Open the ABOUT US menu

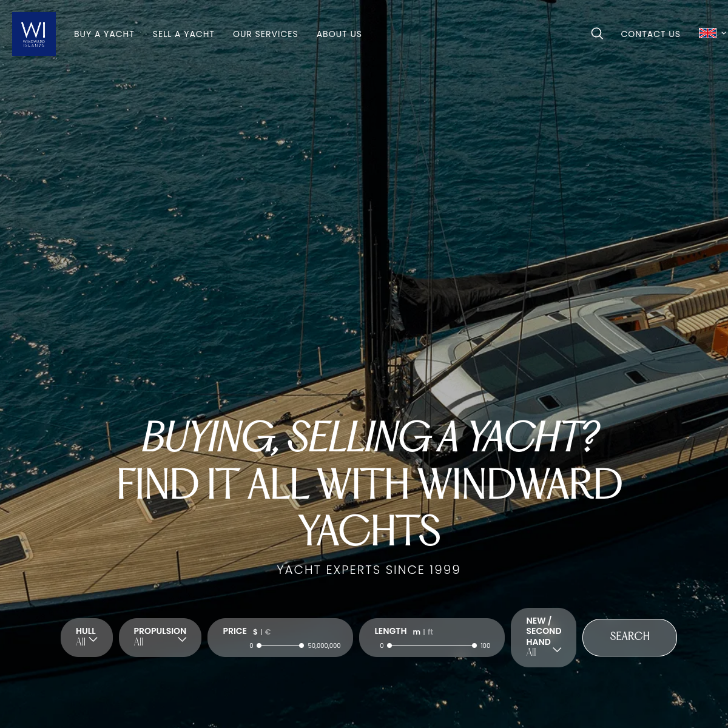coord(339,34)
